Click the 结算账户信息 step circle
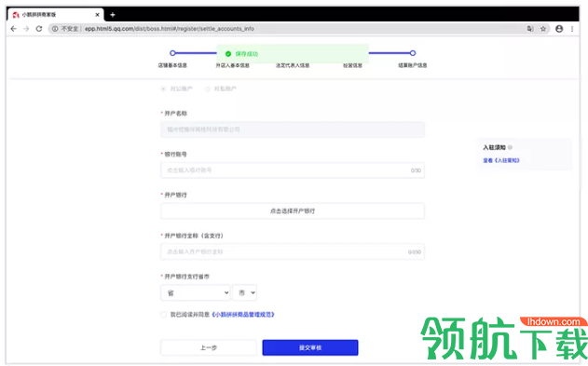This screenshot has height=366, width=588. coord(413,53)
